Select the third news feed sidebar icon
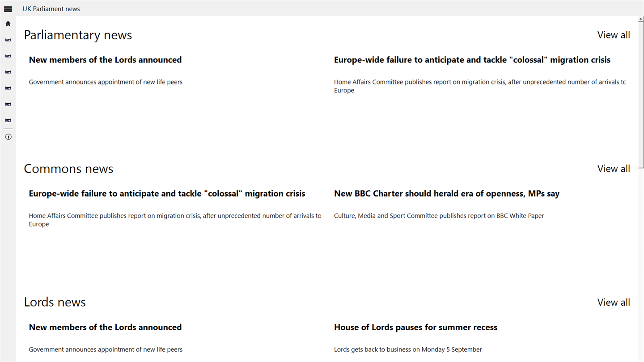Image resolution: width=644 pixels, height=362 pixels. (x=8, y=72)
